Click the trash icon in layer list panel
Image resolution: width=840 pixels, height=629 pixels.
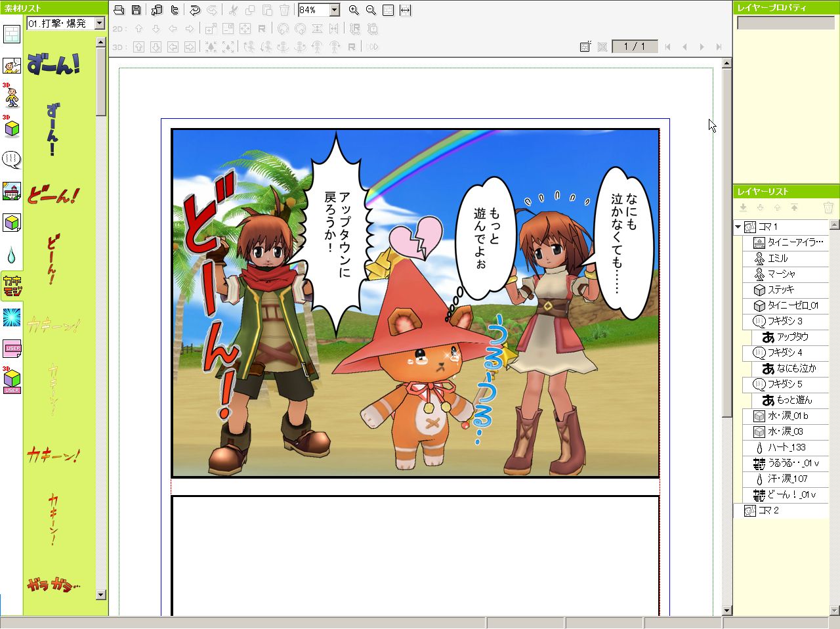(828, 207)
